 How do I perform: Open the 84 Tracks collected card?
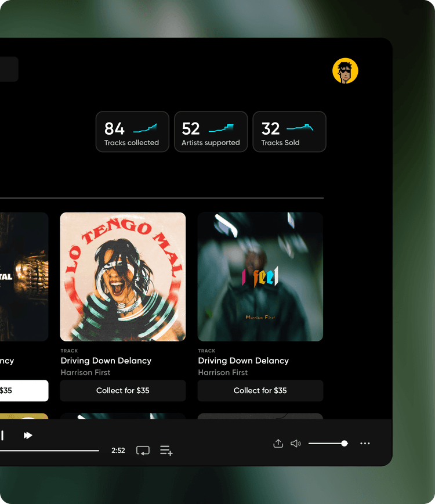[132, 131]
